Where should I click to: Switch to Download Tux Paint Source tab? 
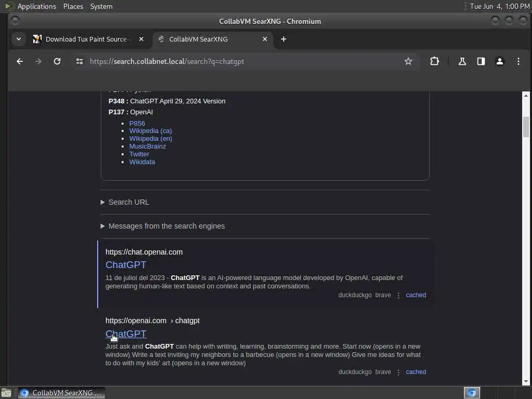coord(87,39)
